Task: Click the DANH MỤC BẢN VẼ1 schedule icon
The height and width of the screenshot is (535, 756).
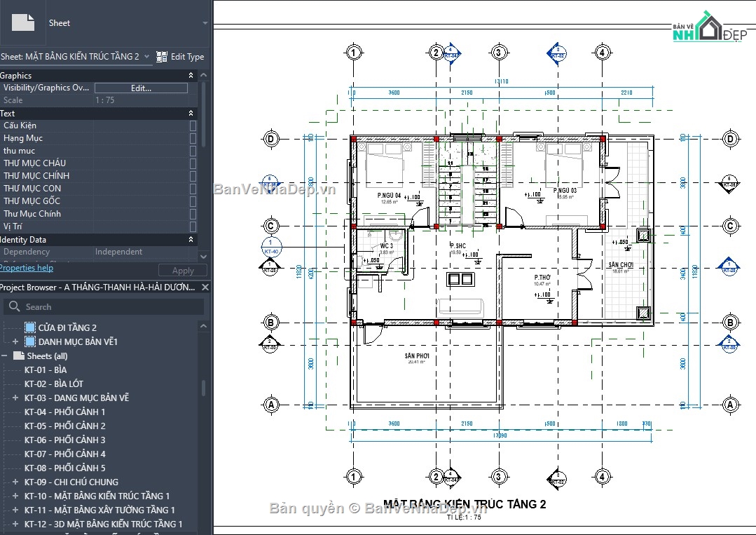Action: [x=30, y=341]
